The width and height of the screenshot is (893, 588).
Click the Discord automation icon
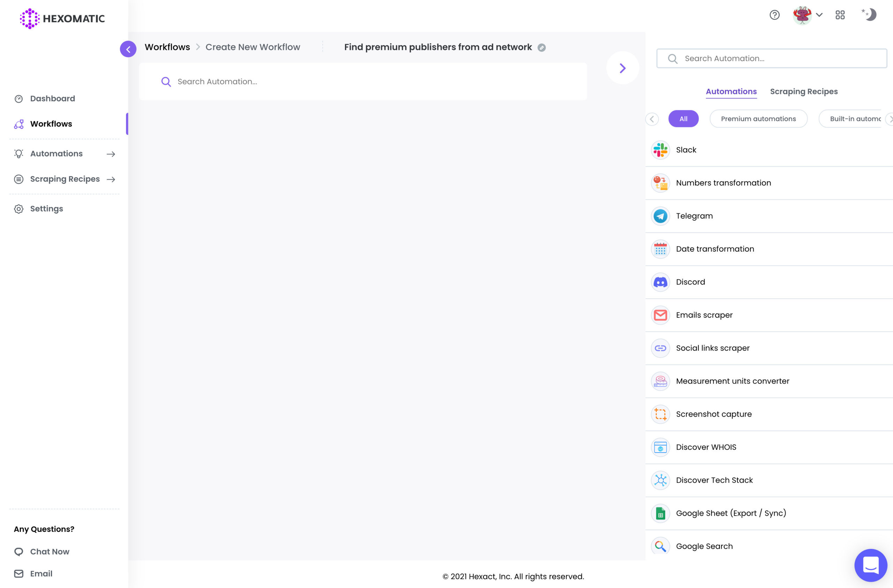click(x=660, y=282)
